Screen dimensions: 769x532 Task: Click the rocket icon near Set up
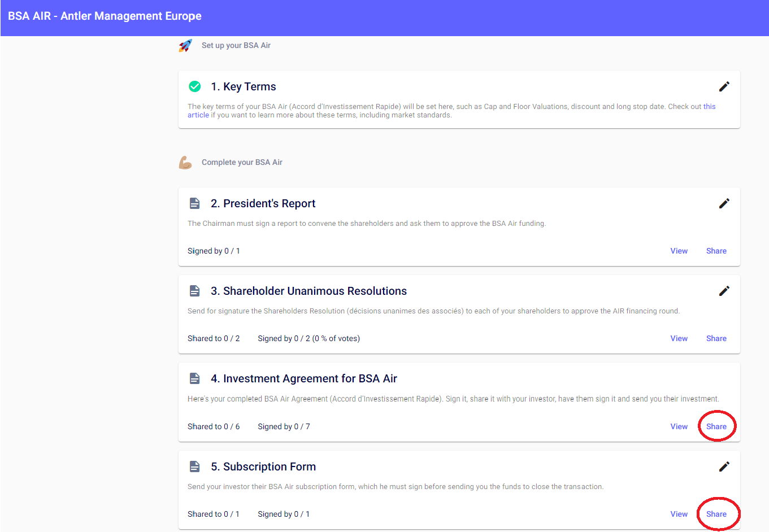[x=185, y=46]
